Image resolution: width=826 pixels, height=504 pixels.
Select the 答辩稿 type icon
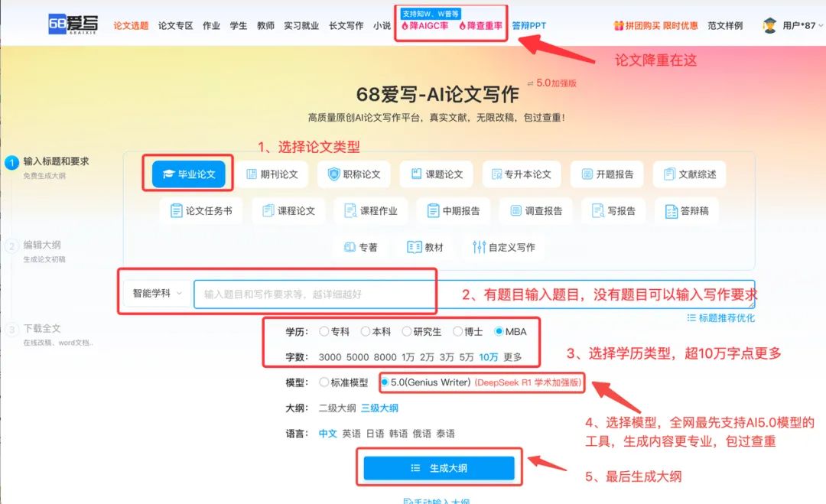coord(672,211)
